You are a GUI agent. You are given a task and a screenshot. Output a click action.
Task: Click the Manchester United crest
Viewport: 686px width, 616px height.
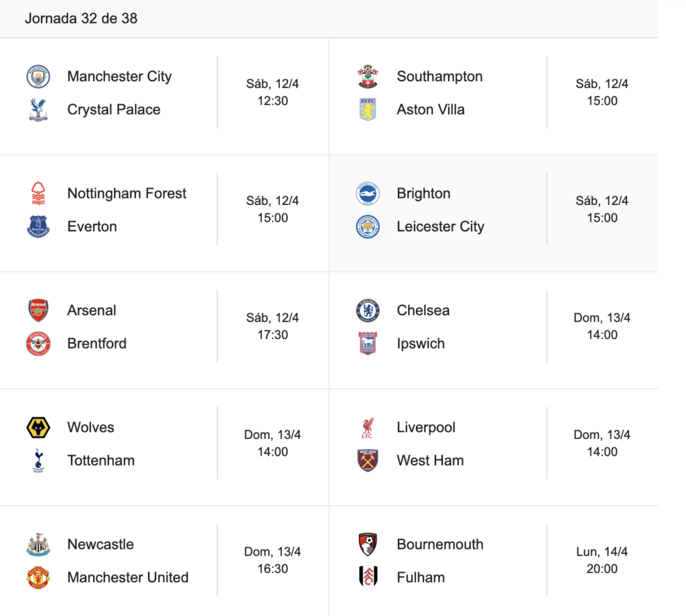[38, 578]
